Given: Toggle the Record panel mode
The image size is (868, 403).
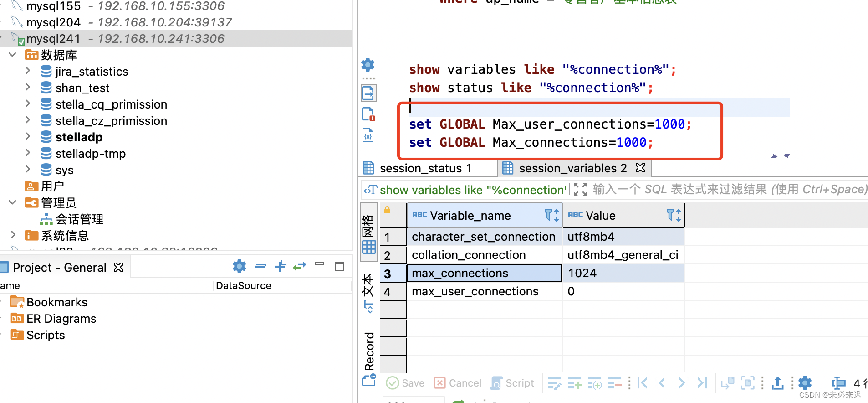Looking at the screenshot, I should pyautogui.click(x=369, y=351).
